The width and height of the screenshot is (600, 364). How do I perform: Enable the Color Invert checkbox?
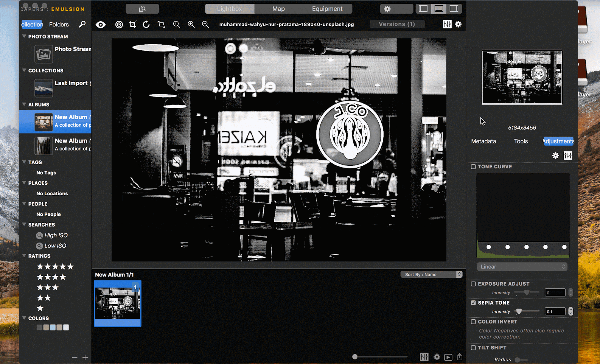473,322
